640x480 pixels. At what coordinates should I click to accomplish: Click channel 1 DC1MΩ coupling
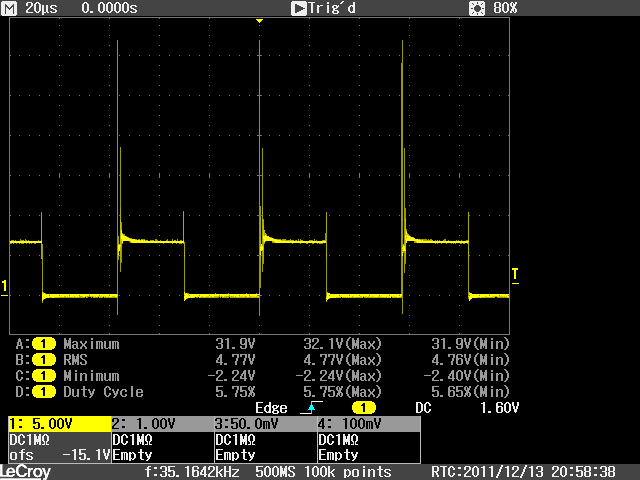point(29,440)
